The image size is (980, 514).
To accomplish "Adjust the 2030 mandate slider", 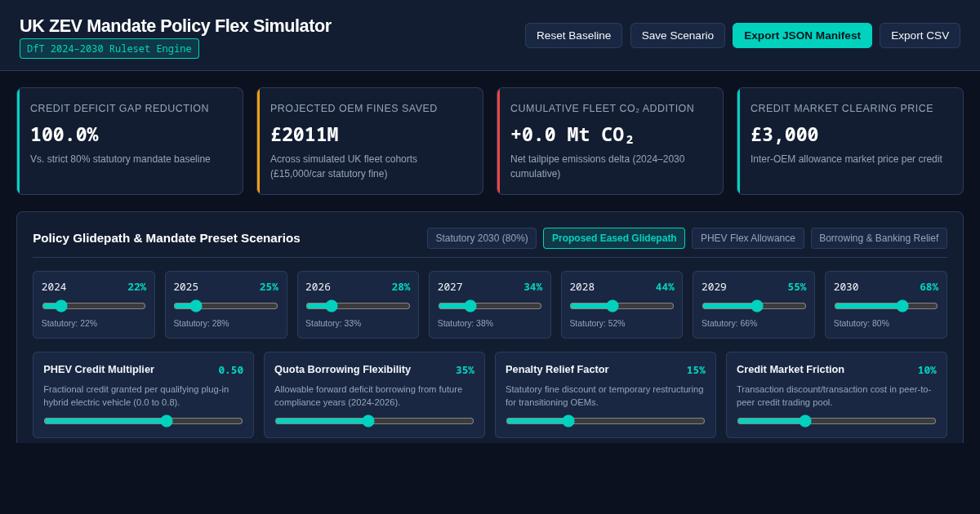I will 886,306.
